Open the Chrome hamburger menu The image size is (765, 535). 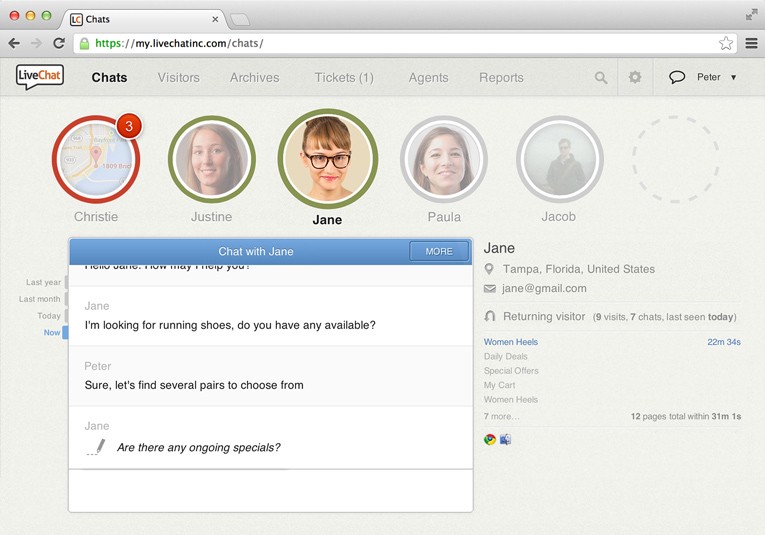click(751, 43)
